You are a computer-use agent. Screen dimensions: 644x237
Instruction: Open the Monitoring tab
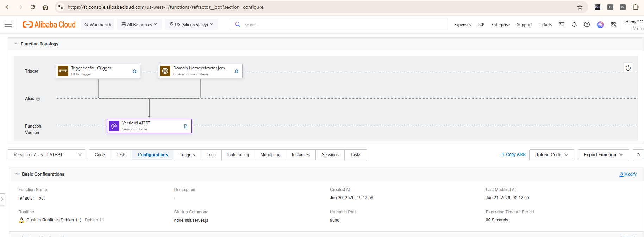tap(270, 155)
